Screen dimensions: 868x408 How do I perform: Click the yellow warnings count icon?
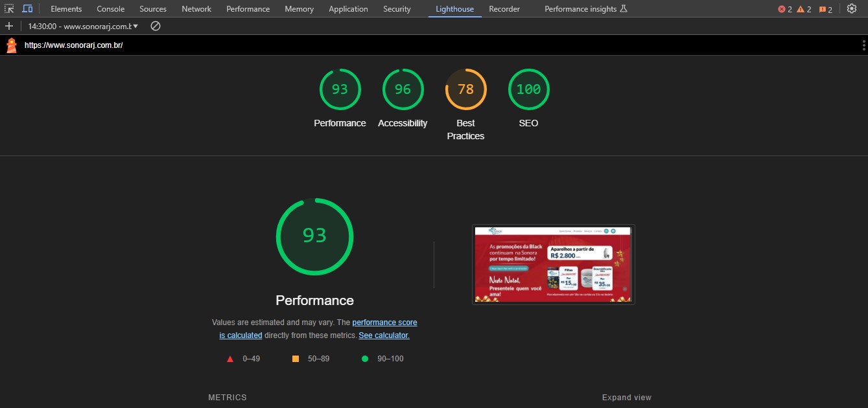(x=804, y=9)
